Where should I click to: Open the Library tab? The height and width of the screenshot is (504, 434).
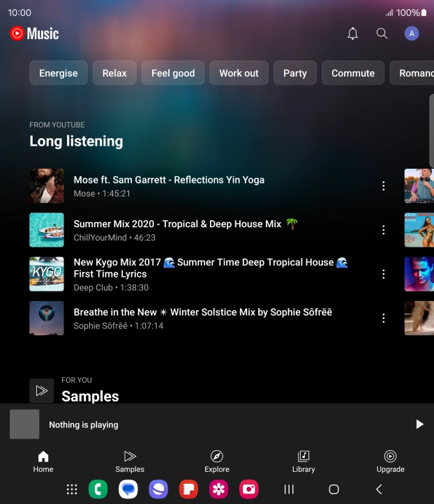pyautogui.click(x=304, y=461)
